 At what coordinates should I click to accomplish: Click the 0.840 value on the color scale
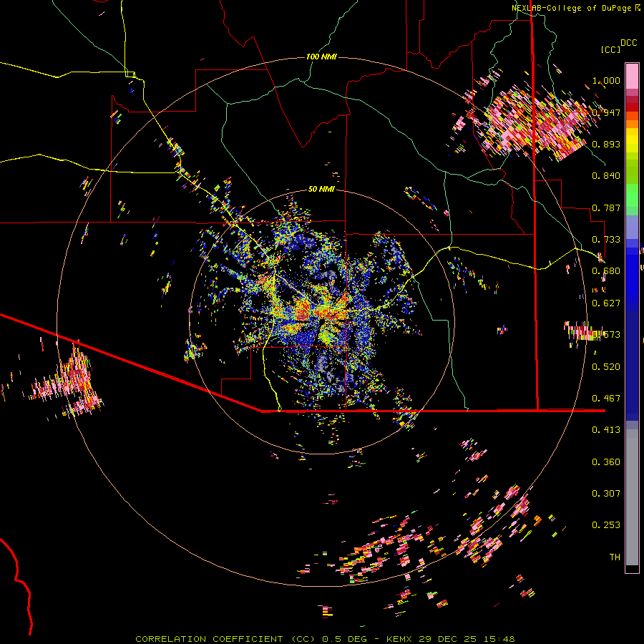tap(606, 176)
